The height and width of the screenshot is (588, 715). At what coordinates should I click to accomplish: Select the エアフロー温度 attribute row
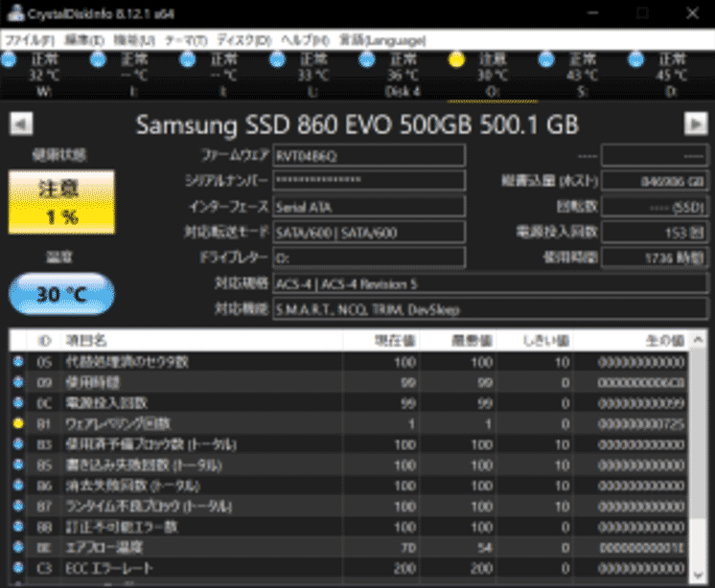tap(348, 547)
